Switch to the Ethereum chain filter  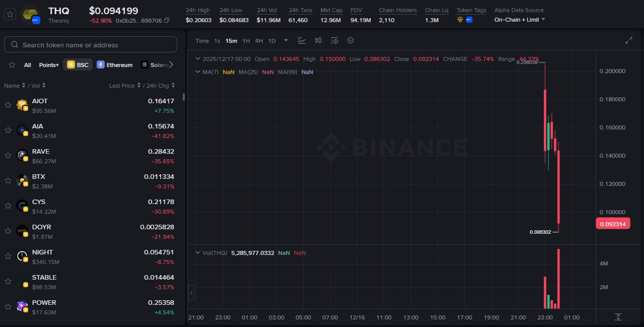tap(115, 64)
